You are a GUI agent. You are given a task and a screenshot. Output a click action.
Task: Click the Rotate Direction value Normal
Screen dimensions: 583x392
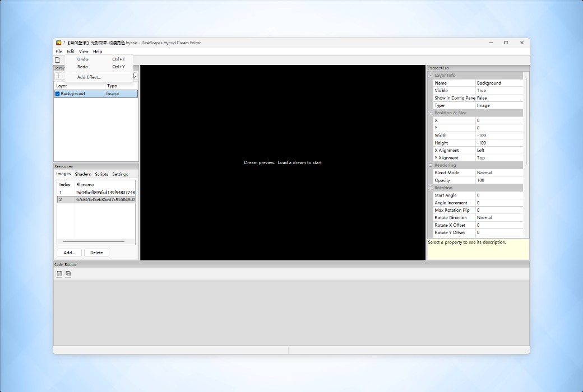499,218
